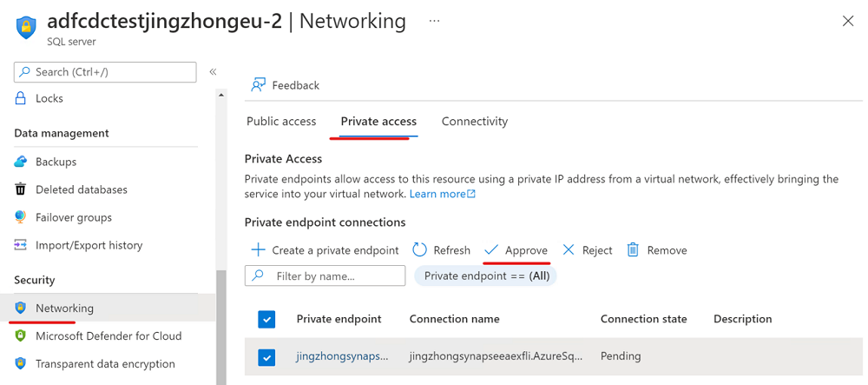Switch to the Public access tab
The image size is (868, 385).
(281, 122)
